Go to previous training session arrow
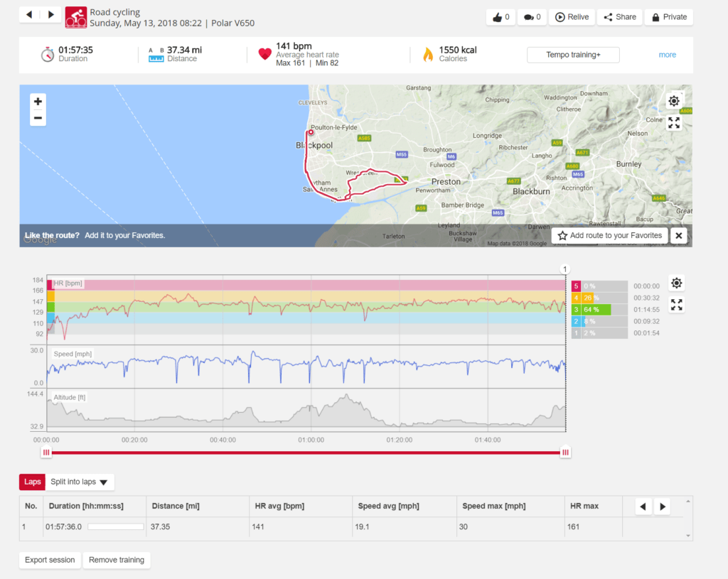 click(x=29, y=14)
